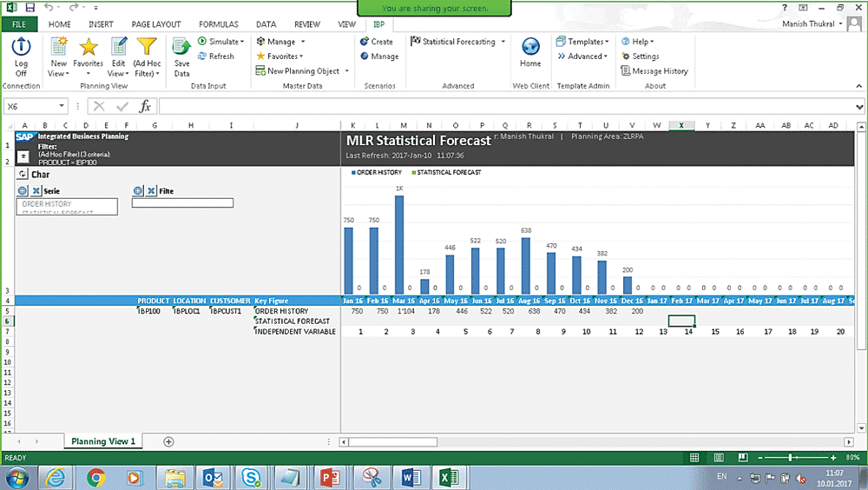Click the add Serie plus icon
Image resolution: width=868 pixels, height=490 pixels.
[x=23, y=190]
